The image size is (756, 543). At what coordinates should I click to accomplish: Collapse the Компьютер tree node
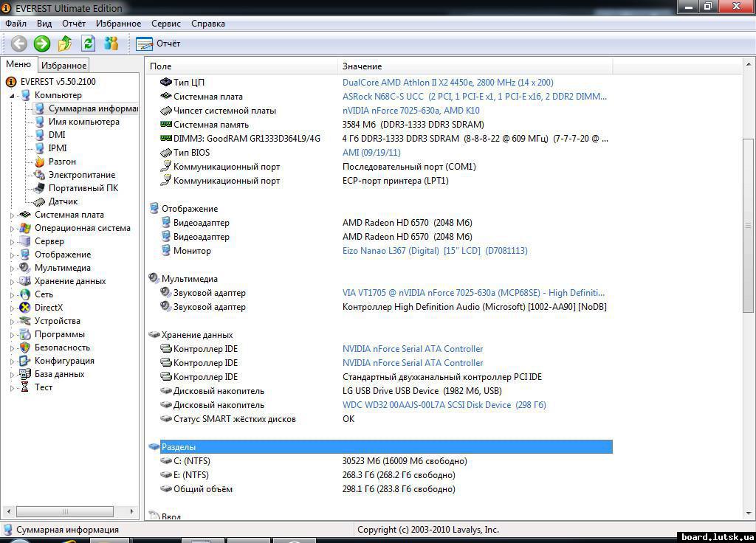pyautogui.click(x=12, y=96)
